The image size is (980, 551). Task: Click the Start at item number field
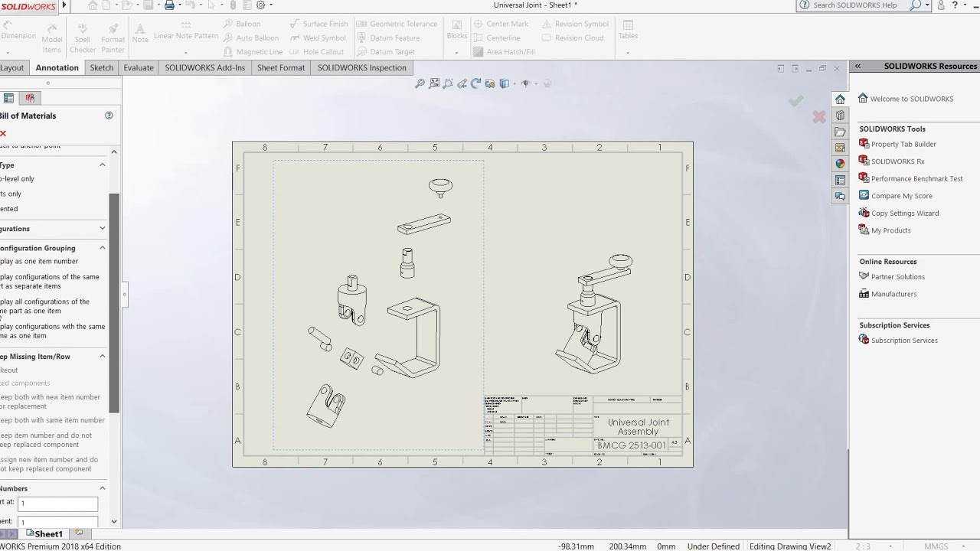(57, 504)
